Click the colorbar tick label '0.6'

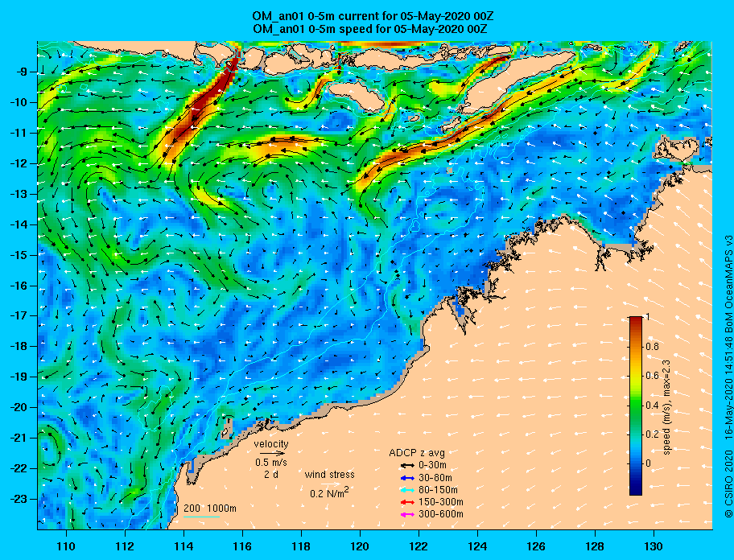tap(652, 376)
